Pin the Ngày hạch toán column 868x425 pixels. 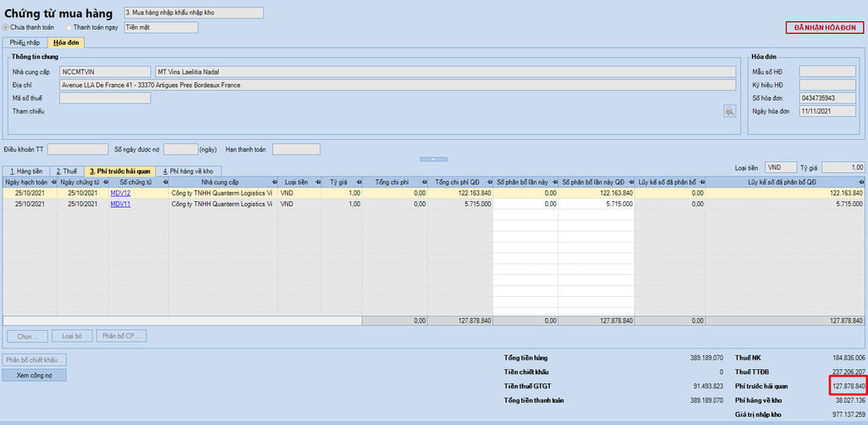coord(53,182)
